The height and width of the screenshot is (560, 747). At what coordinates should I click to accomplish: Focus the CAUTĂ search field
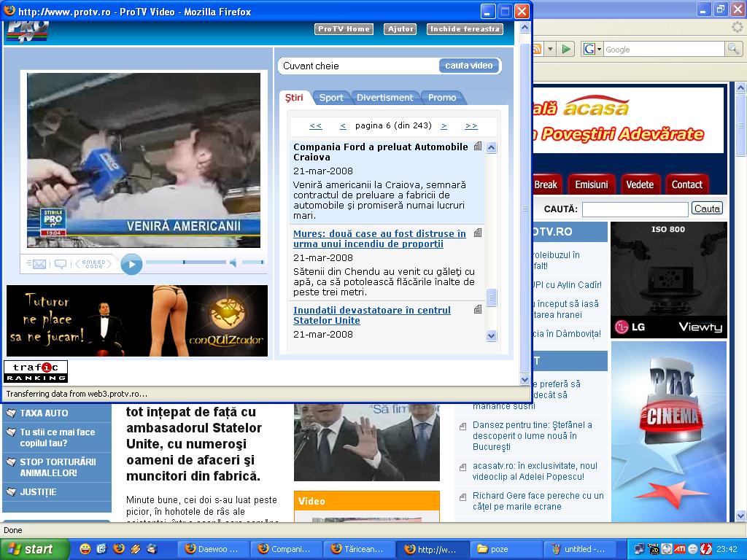tap(635, 209)
